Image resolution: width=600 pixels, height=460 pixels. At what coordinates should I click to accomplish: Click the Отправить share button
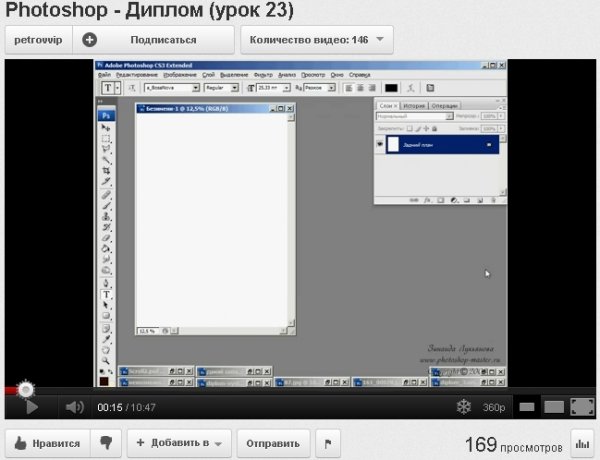[x=273, y=443]
